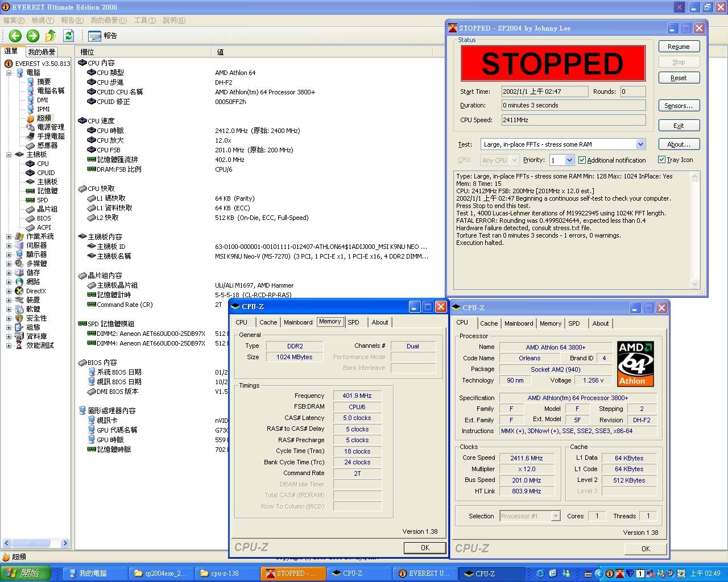Click the sidebar horizontal scrollbar right arrow
The image size is (728, 582).
[x=65, y=543]
